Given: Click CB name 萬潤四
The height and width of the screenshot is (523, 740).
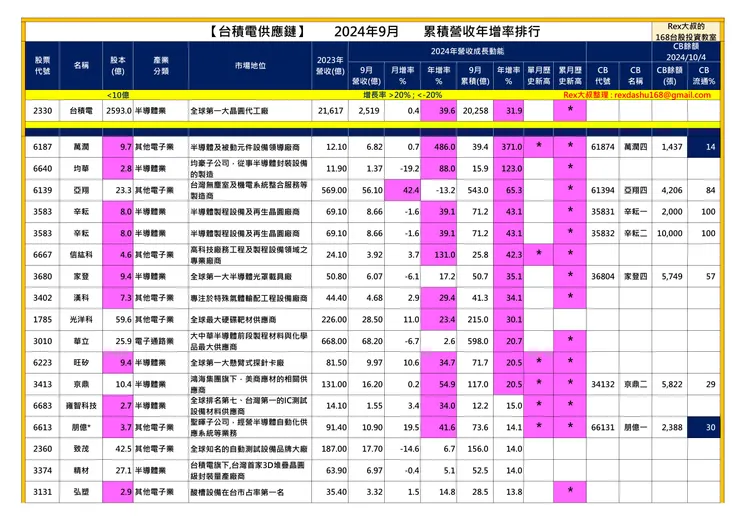Looking at the screenshot, I should [635, 147].
